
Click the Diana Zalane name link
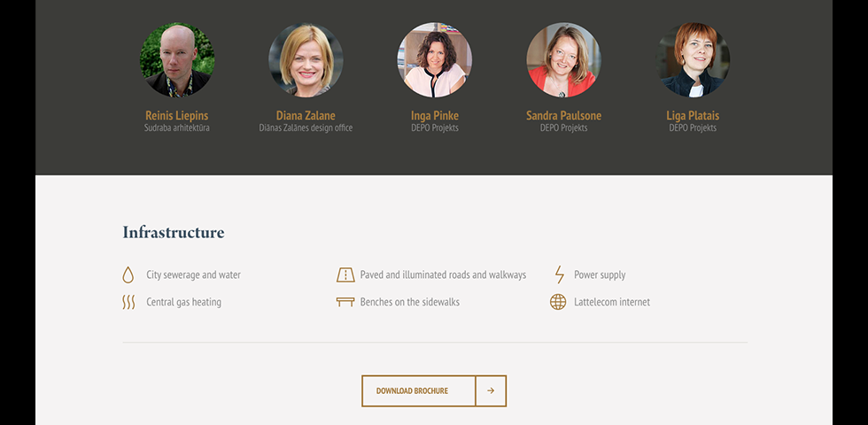(306, 115)
